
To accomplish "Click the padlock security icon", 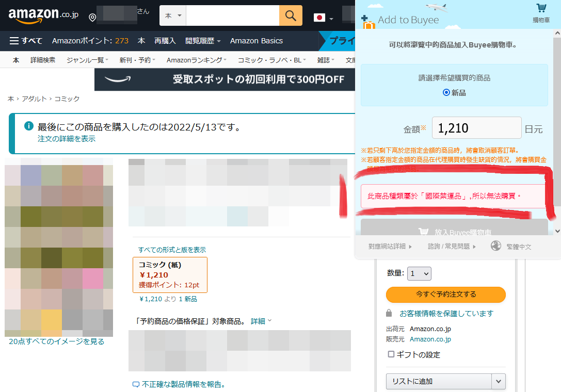I will (389, 313).
